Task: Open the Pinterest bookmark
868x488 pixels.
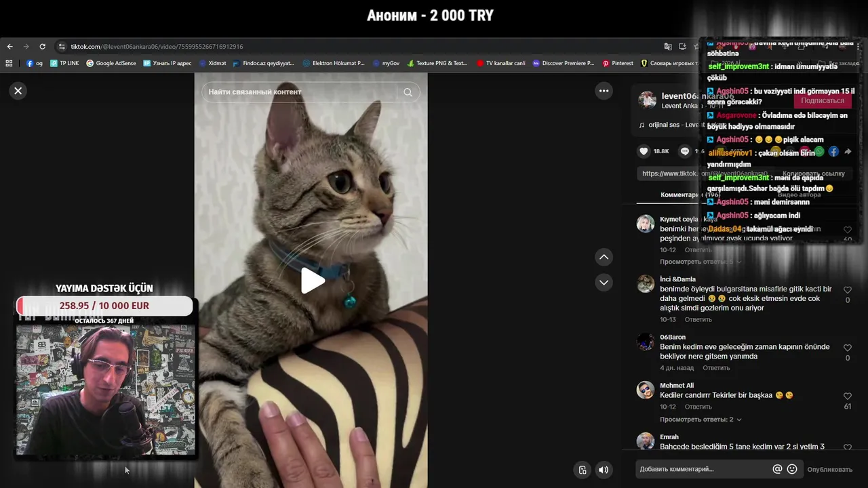Action: [x=617, y=63]
